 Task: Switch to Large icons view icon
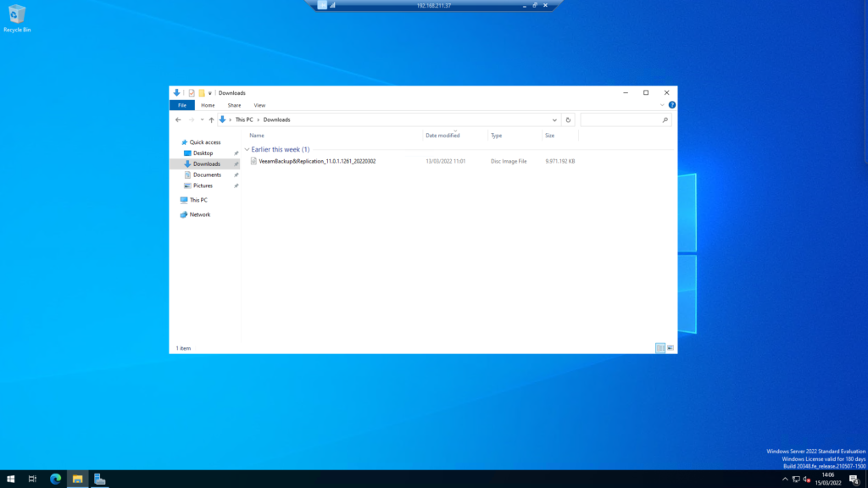[x=670, y=348]
